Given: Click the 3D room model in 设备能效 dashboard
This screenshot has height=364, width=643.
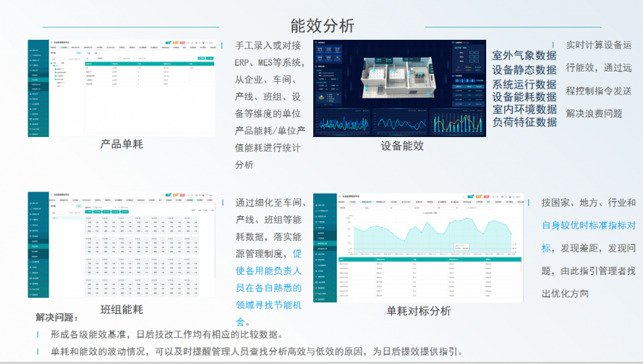Looking at the screenshot, I should (x=398, y=76).
